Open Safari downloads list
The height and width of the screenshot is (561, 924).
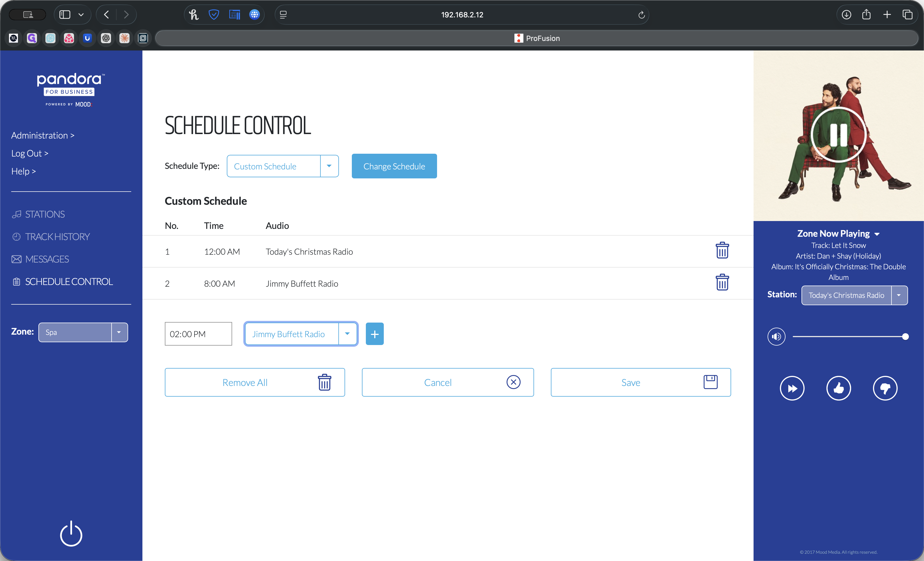pos(846,15)
